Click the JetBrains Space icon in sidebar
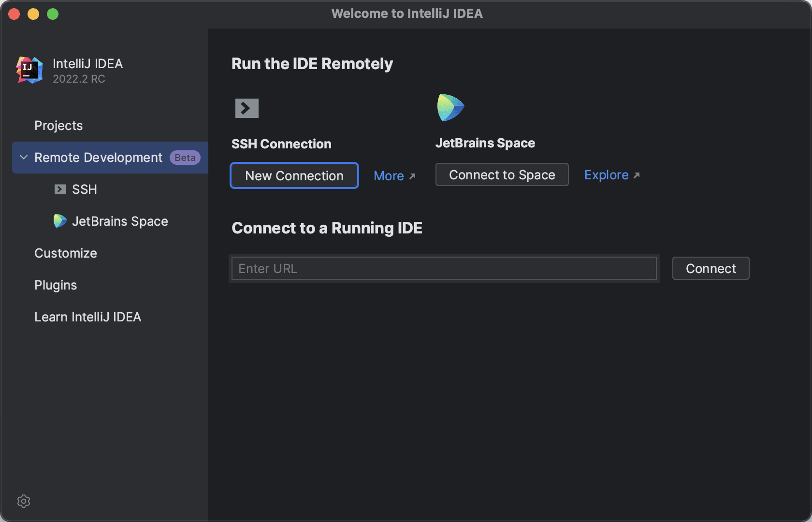The width and height of the screenshot is (812, 522). coord(60,221)
